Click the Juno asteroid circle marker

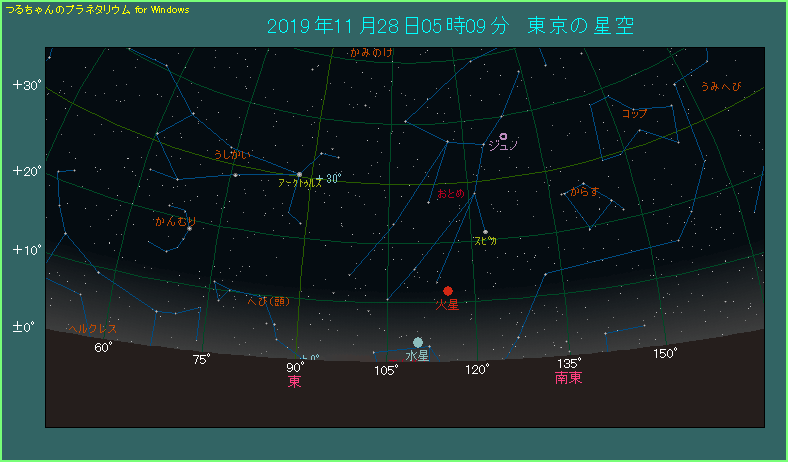503,136
